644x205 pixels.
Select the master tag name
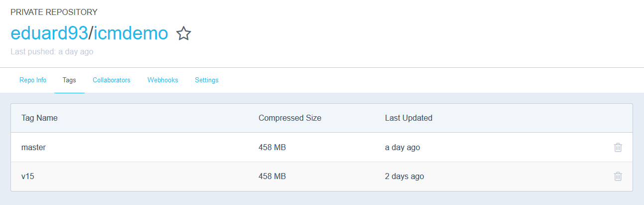tap(33, 148)
